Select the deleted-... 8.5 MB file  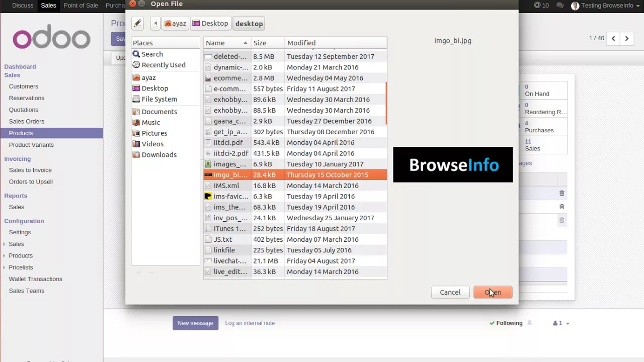(295, 56)
